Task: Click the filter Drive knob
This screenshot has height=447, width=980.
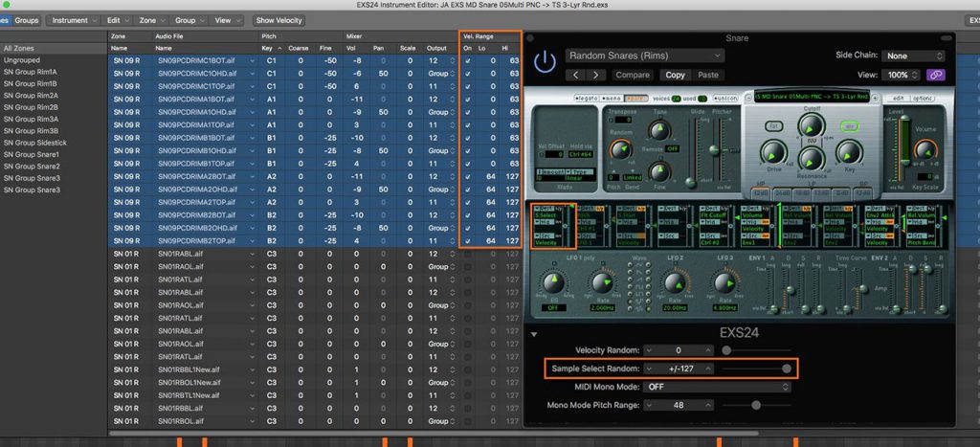Action: click(773, 152)
